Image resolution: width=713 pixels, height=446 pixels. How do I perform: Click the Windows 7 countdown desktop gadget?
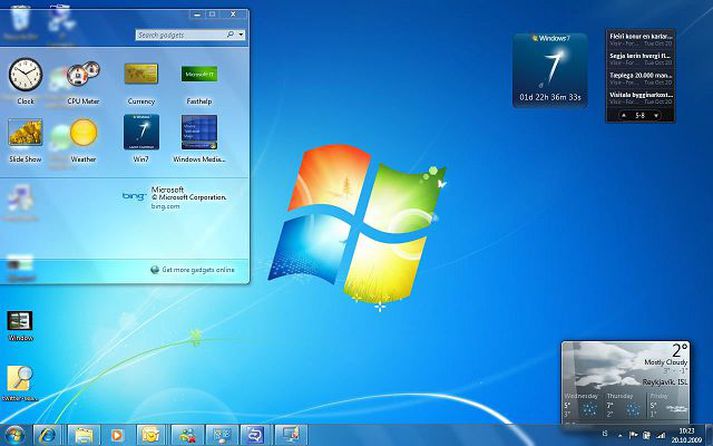coord(550,70)
